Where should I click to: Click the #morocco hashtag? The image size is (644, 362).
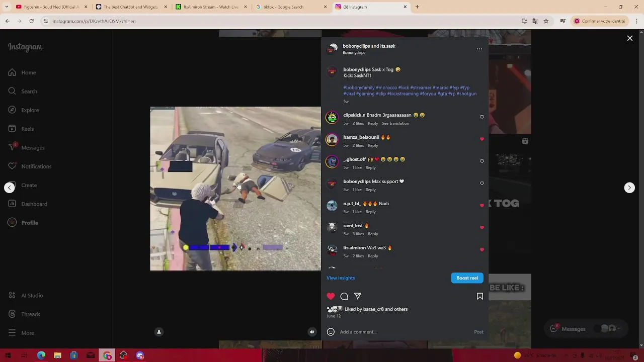(x=386, y=87)
